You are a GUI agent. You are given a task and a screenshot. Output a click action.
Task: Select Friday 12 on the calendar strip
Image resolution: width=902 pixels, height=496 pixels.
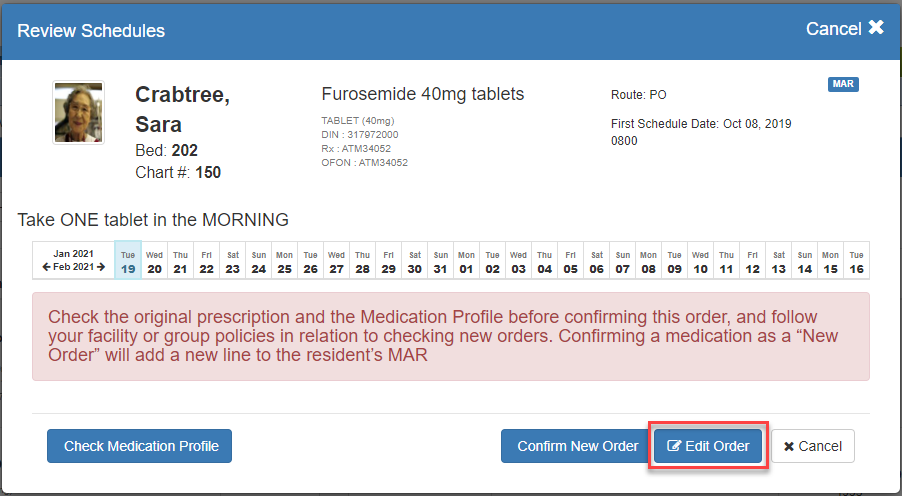point(752,261)
